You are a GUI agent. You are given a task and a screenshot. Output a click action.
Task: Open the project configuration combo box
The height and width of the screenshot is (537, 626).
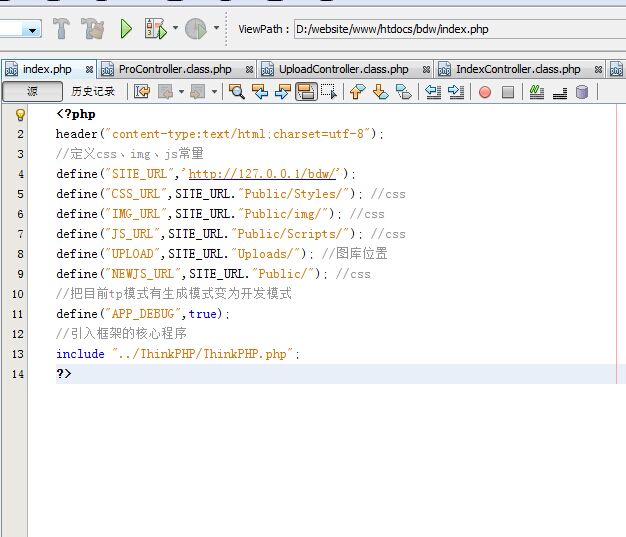click(x=20, y=30)
